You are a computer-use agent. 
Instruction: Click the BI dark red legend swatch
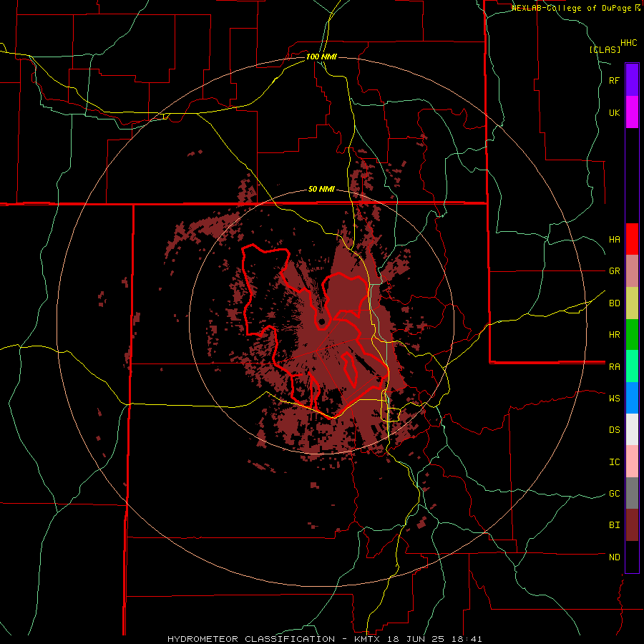632,525
